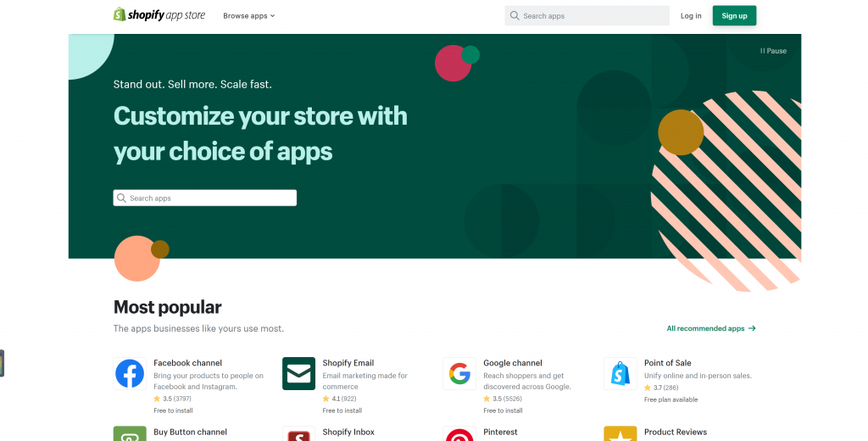Image resolution: width=868 pixels, height=441 pixels.
Task: Open the Buy Button channel title link
Action: pos(190,433)
